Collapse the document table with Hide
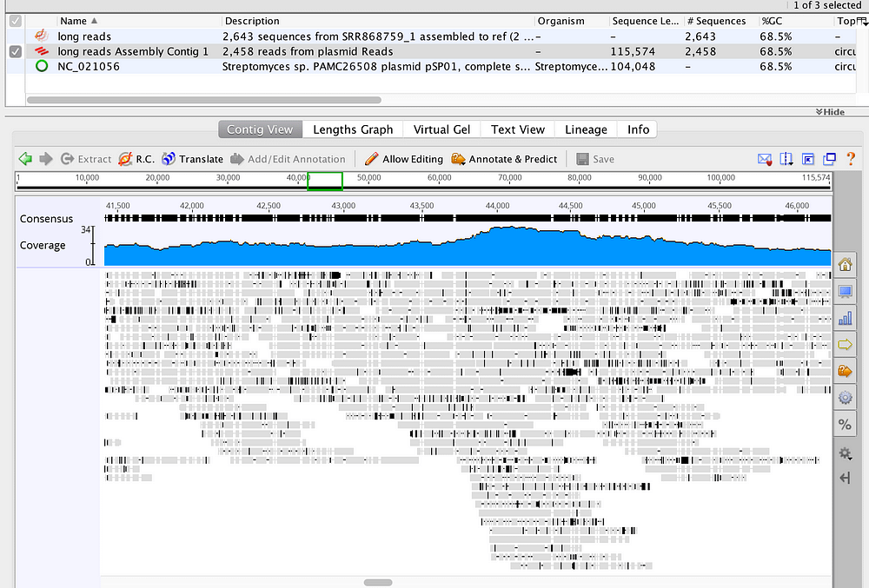Screen dimensions: 869x588 830,112
